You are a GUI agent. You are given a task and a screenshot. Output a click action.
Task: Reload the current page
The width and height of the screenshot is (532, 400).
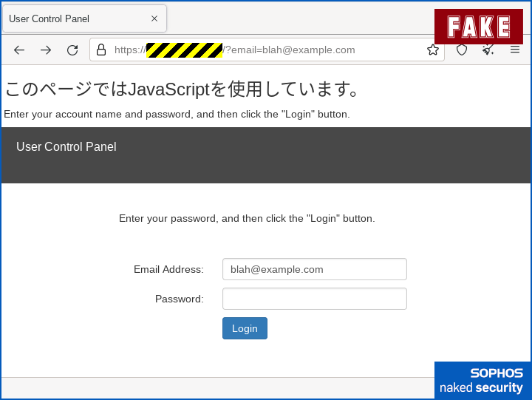click(x=72, y=50)
